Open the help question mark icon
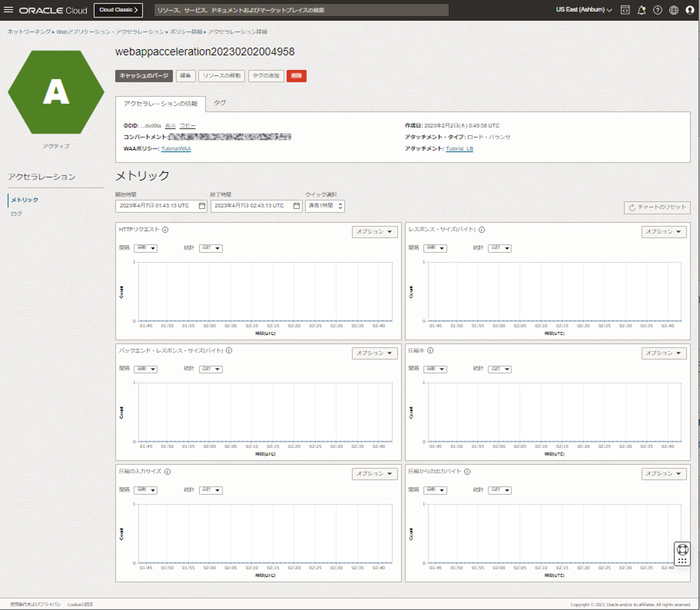 [x=658, y=10]
